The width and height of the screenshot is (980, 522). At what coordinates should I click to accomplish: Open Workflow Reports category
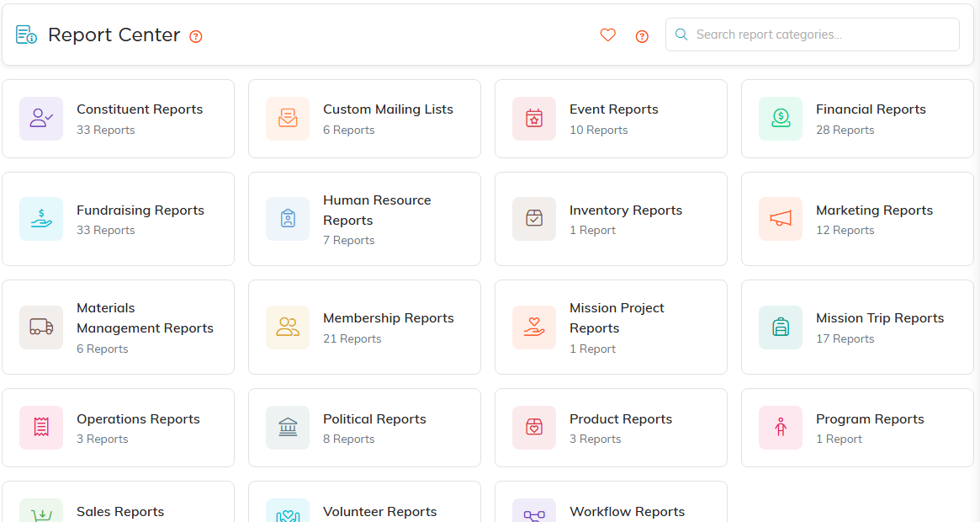(x=611, y=502)
